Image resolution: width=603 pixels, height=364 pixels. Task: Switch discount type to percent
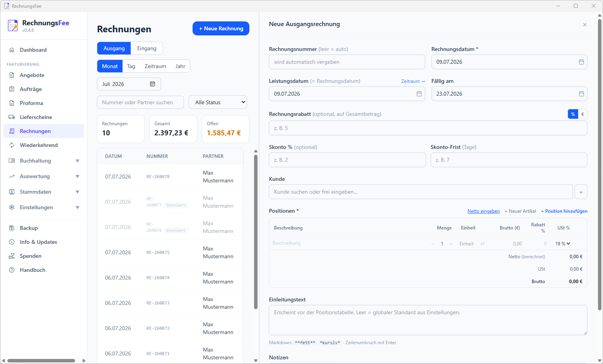click(573, 114)
